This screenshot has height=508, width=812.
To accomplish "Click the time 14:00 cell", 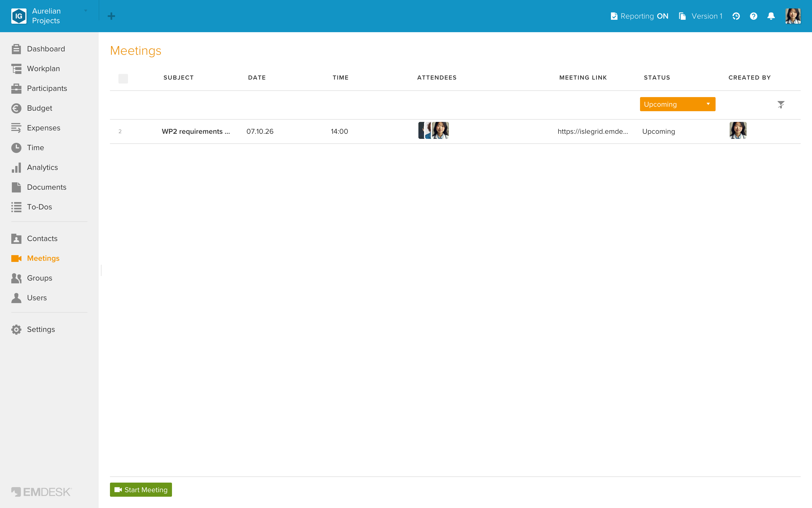I will pyautogui.click(x=339, y=131).
